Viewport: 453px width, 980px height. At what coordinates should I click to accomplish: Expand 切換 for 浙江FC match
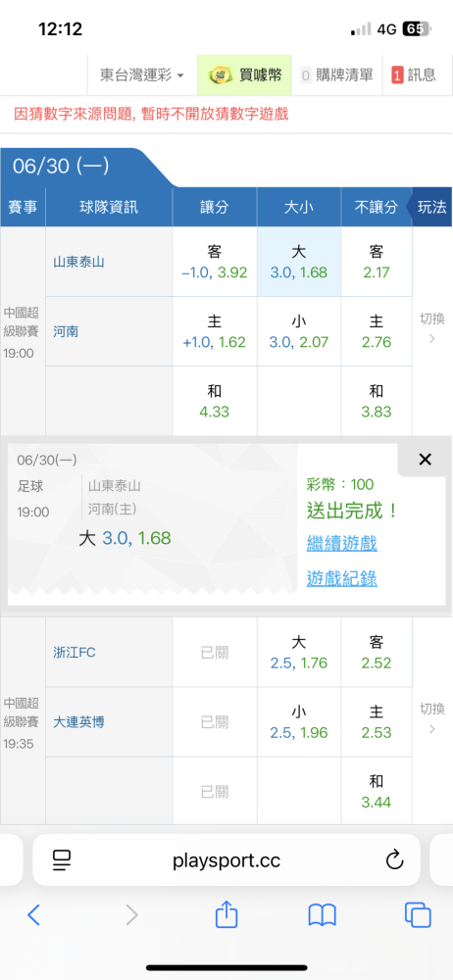tap(431, 718)
